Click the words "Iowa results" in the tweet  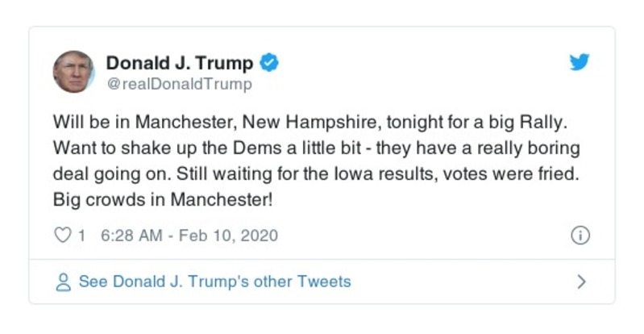pos(435,174)
